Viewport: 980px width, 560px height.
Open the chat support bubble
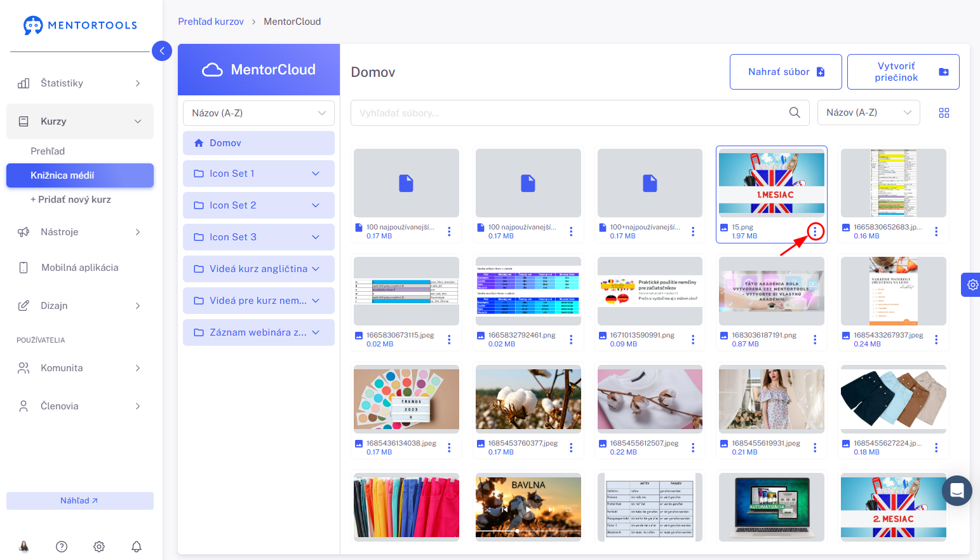coord(957,491)
